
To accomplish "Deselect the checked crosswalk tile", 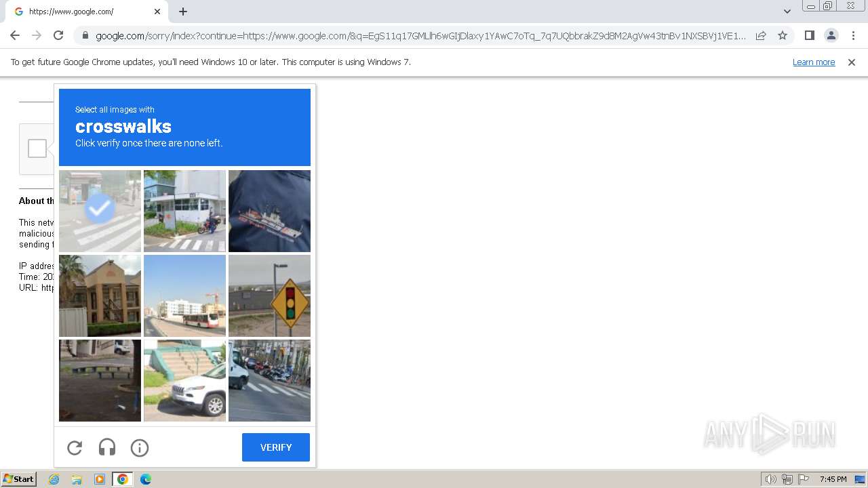I will pos(100,211).
